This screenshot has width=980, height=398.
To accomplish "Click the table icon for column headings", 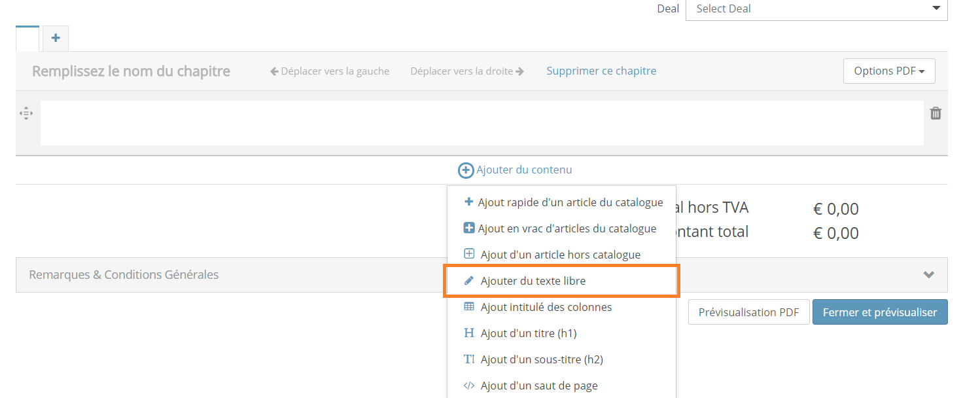I will pos(468,306).
